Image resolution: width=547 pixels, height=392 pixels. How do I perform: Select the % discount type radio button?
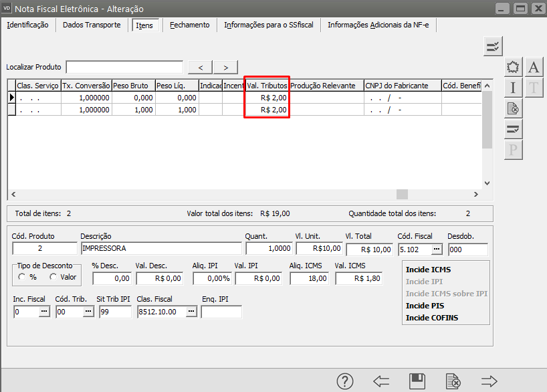coord(21,277)
